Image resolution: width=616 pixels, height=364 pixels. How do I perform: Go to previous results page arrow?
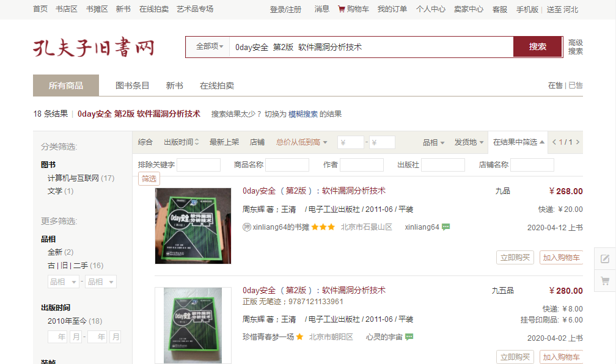coord(554,142)
